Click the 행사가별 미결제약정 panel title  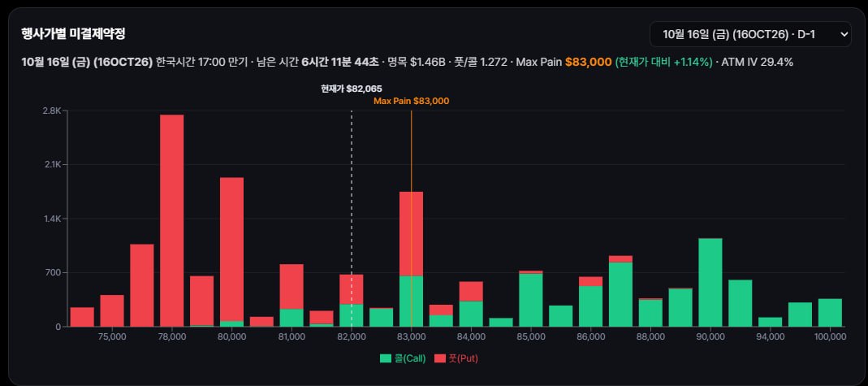click(x=73, y=34)
